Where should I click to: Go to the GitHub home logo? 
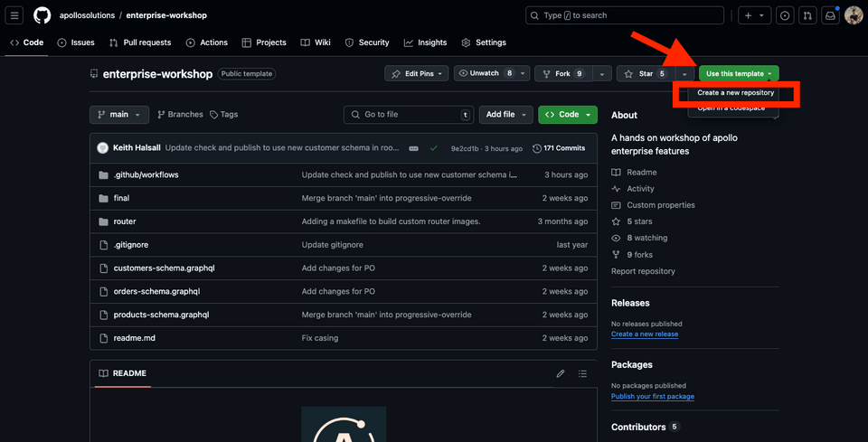point(42,15)
